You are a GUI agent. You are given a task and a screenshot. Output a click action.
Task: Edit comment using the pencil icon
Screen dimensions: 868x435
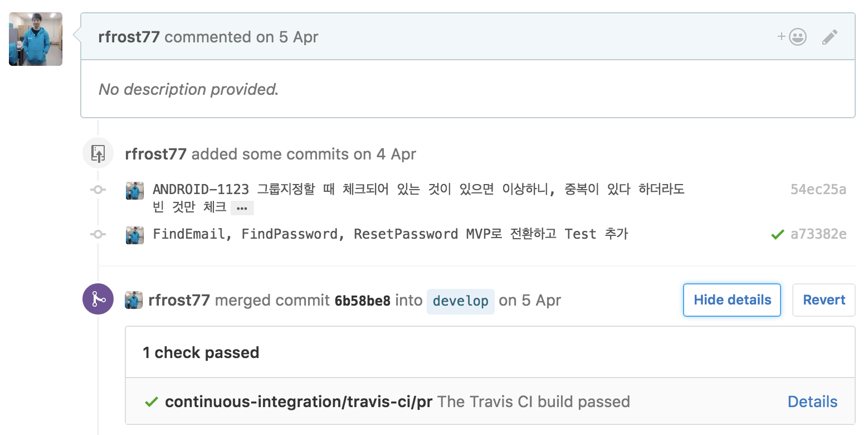830,37
